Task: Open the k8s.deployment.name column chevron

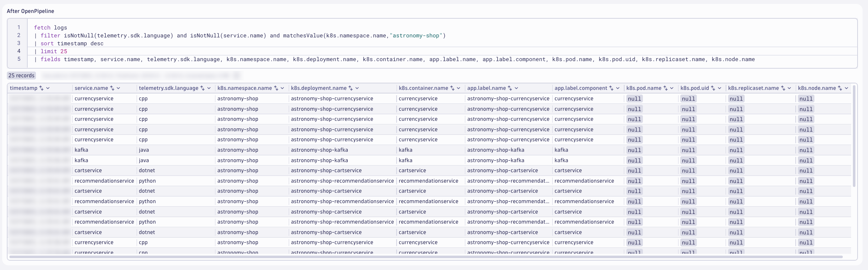Action: pyautogui.click(x=357, y=88)
